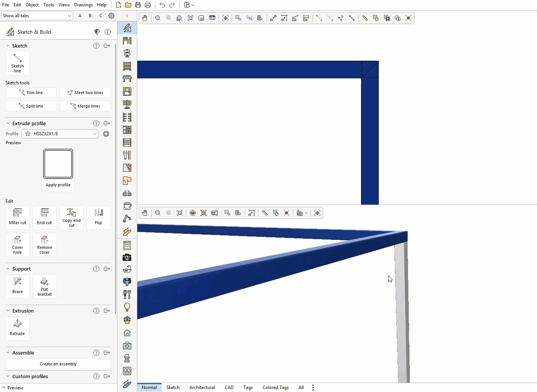Open the coffee cup sidebar tab
537x392 pixels.
click(x=127, y=206)
